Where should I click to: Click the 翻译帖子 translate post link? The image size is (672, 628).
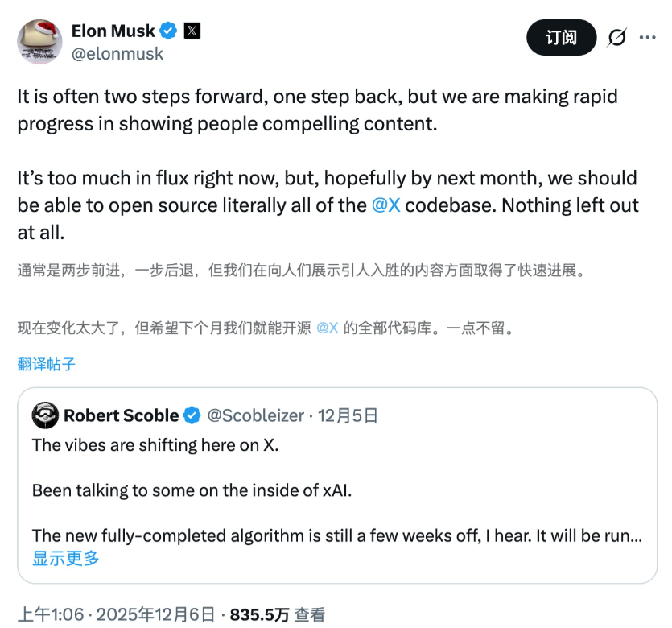click(47, 364)
